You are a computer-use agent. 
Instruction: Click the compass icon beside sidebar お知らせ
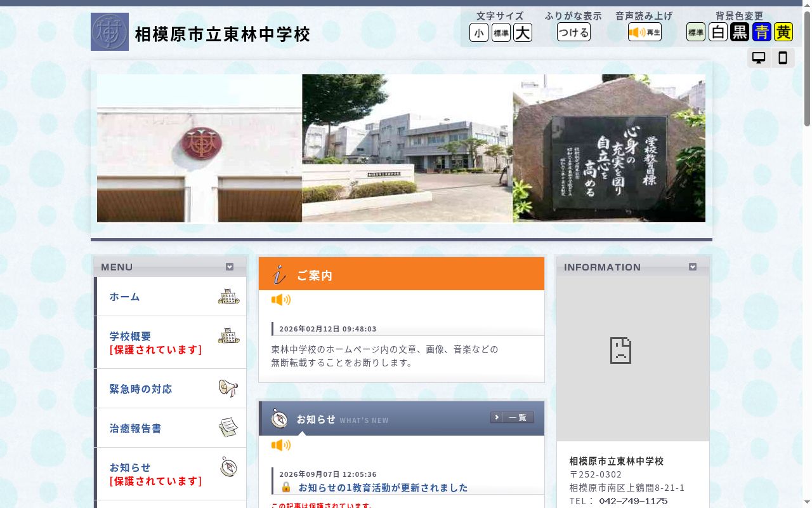click(228, 467)
